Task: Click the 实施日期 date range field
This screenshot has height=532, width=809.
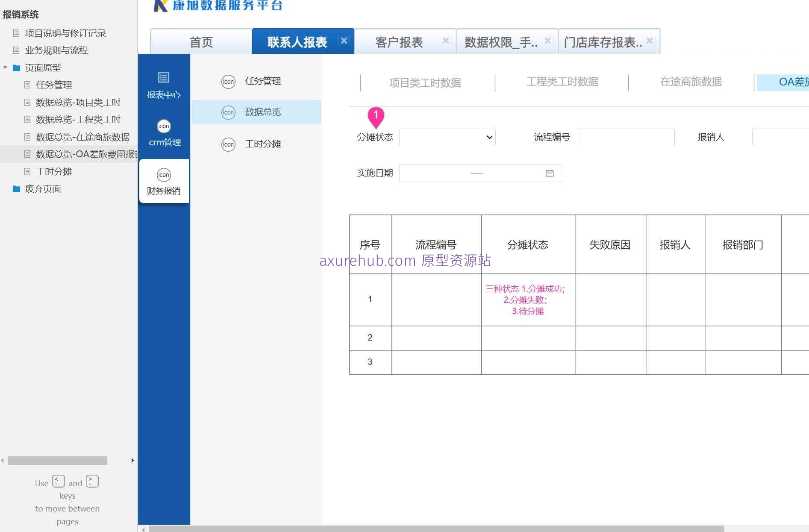Action: [x=481, y=173]
